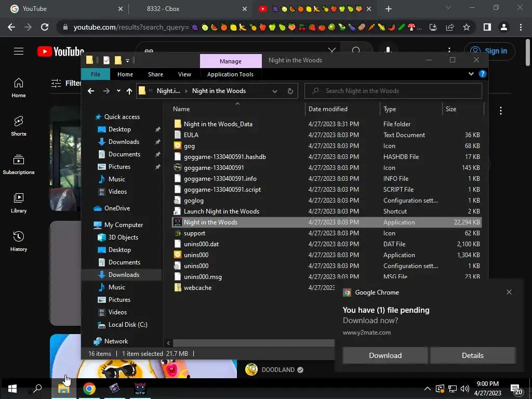Screen dimensions: 532x399
Task: Open YouTube hamburger guide menu
Action: click(x=19, y=51)
